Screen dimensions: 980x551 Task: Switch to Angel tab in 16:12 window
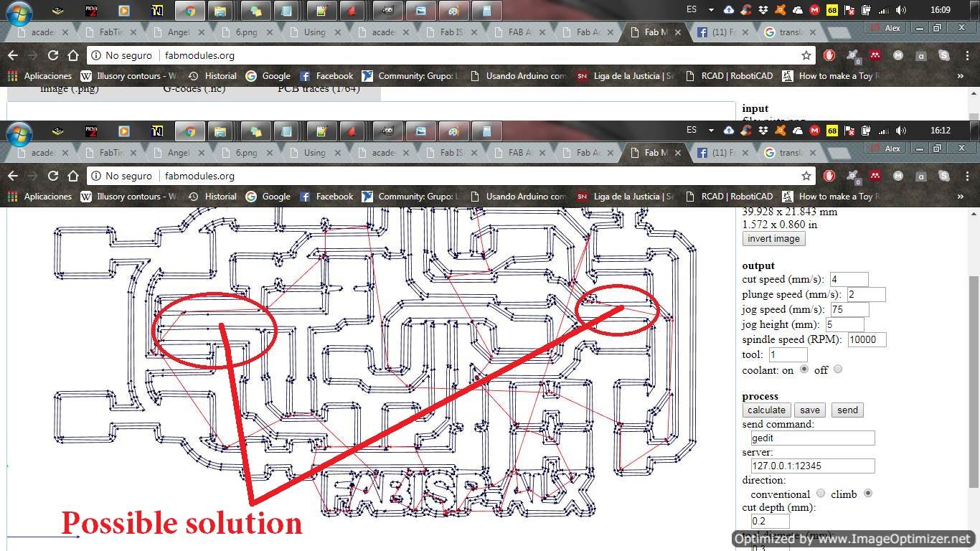(x=179, y=153)
